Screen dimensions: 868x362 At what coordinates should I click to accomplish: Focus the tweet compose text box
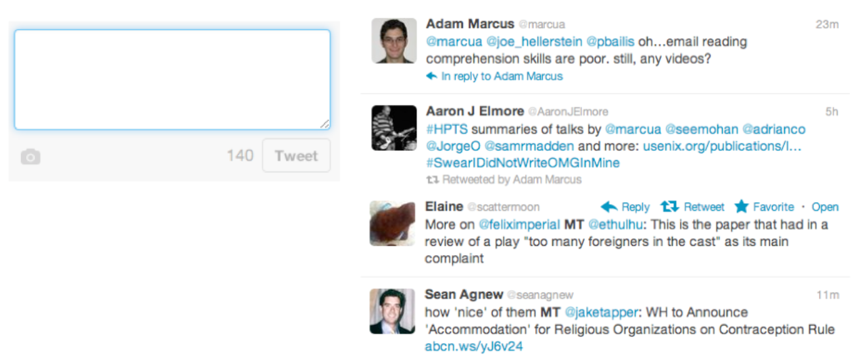coord(172,80)
